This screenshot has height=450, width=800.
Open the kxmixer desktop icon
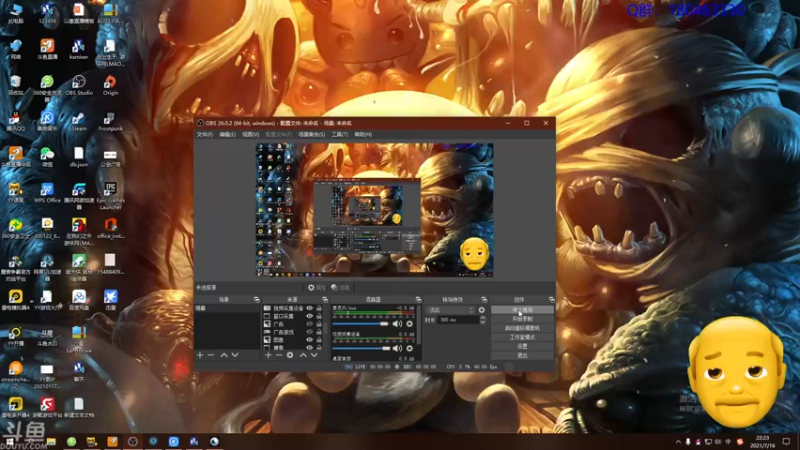[79, 49]
